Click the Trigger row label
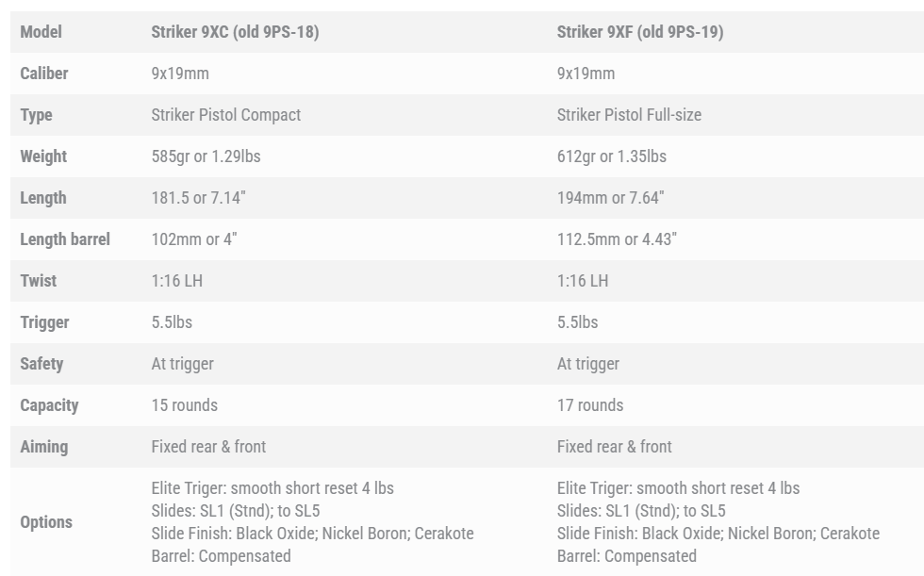 [x=44, y=322]
